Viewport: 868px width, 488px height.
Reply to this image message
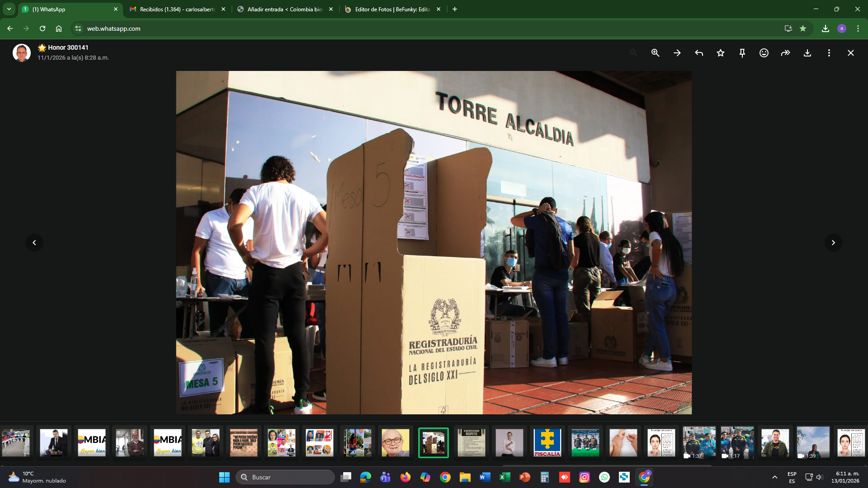pyautogui.click(x=698, y=53)
